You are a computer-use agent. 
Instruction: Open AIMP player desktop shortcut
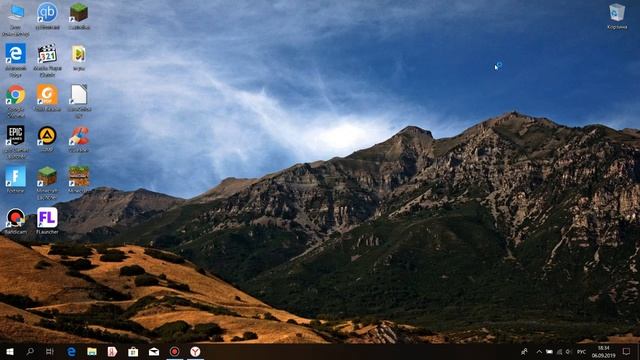(47, 139)
